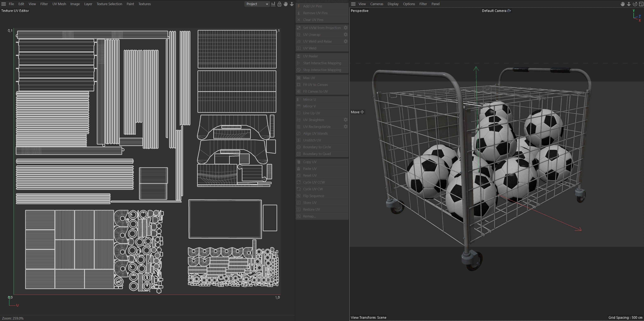This screenshot has width=644, height=321.
Task: Open the viewport hamburger menu
Action: (353, 4)
